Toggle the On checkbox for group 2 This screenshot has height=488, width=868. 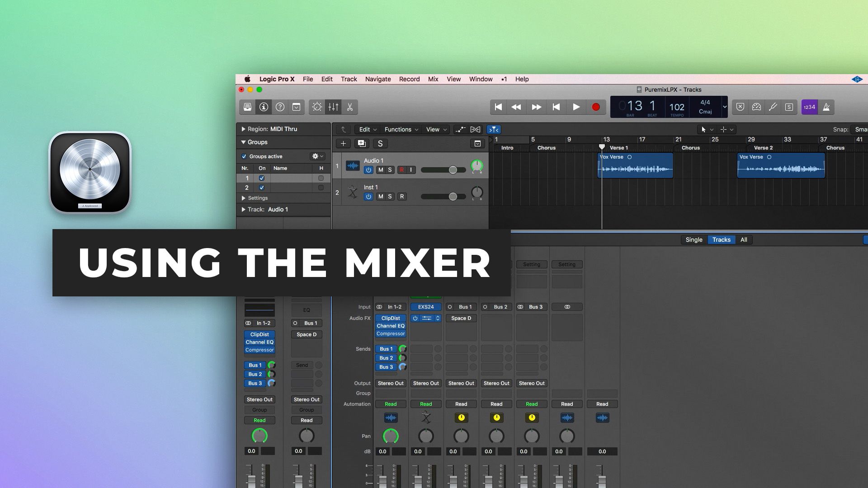click(x=261, y=188)
